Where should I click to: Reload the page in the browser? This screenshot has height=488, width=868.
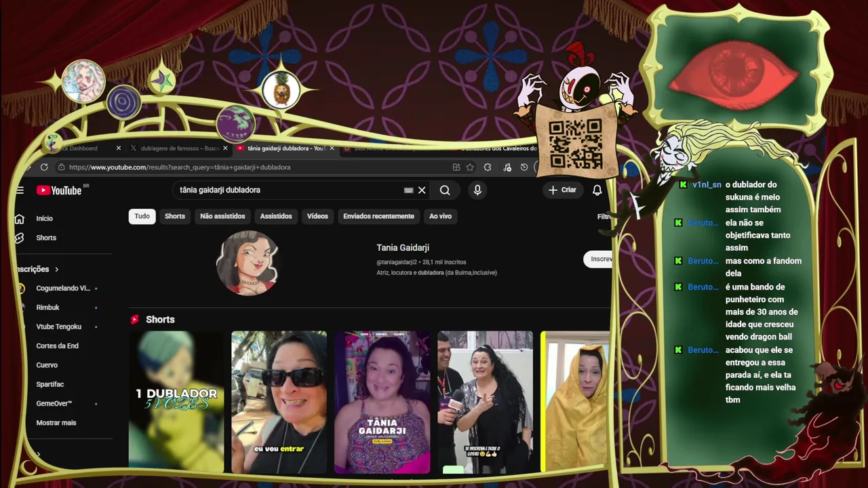[x=44, y=167]
